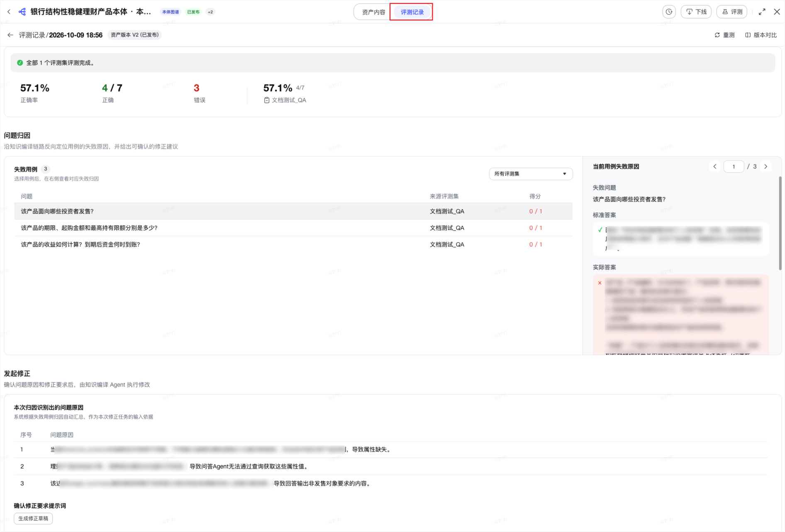This screenshot has width=785, height=532.
Task: Click the 来源评测集 column header
Action: tap(444, 196)
